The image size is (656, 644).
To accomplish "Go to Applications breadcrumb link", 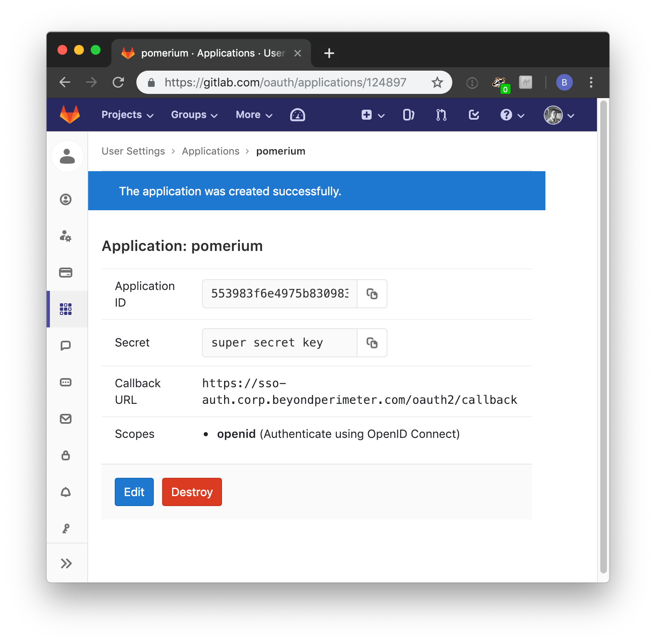I will pyautogui.click(x=211, y=151).
